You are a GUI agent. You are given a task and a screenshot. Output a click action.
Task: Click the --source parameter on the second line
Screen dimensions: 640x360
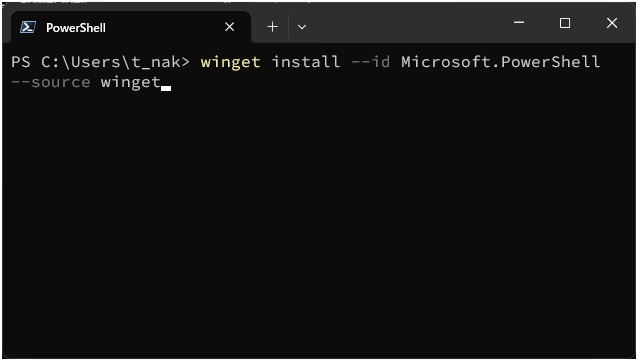(x=51, y=82)
